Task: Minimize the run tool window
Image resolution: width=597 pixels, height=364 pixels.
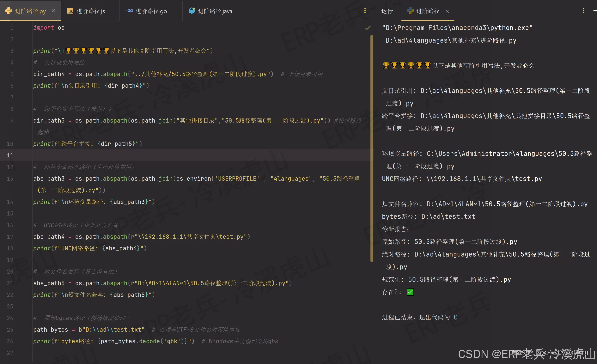Action: pyautogui.click(x=595, y=11)
